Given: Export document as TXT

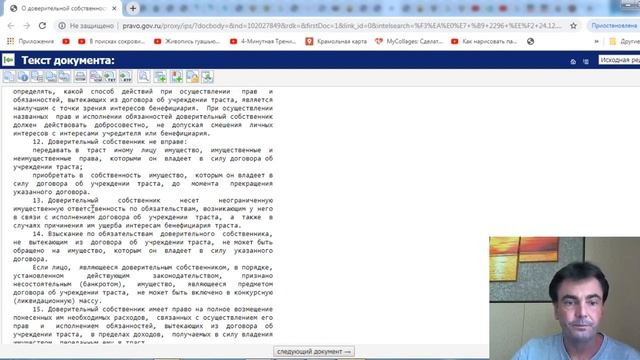Looking at the screenshot, I should 109,76.
